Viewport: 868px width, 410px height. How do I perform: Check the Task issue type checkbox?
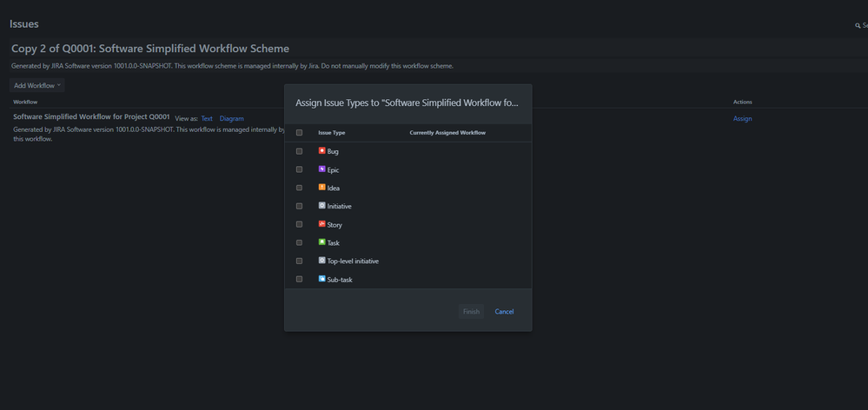coord(299,242)
